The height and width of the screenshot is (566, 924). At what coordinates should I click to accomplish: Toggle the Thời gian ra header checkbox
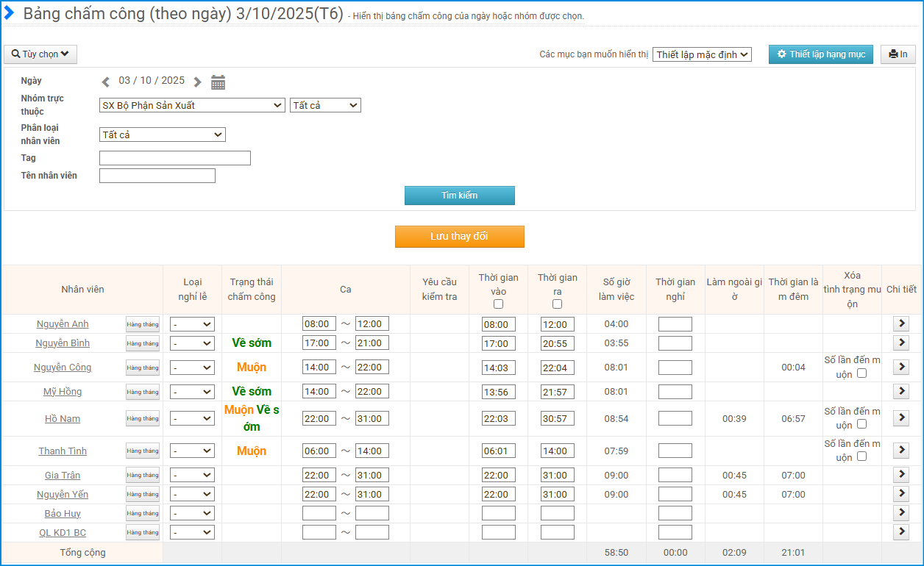coord(558,304)
